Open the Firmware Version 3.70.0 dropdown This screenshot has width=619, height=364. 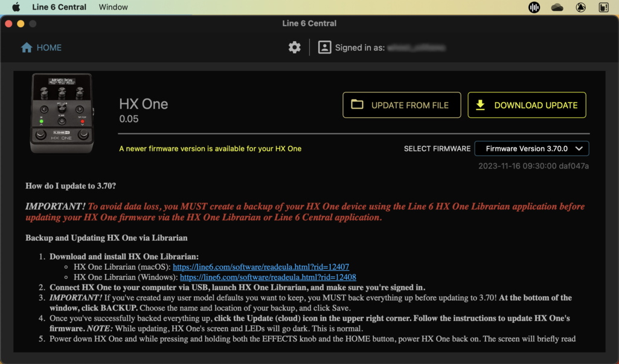(x=531, y=148)
